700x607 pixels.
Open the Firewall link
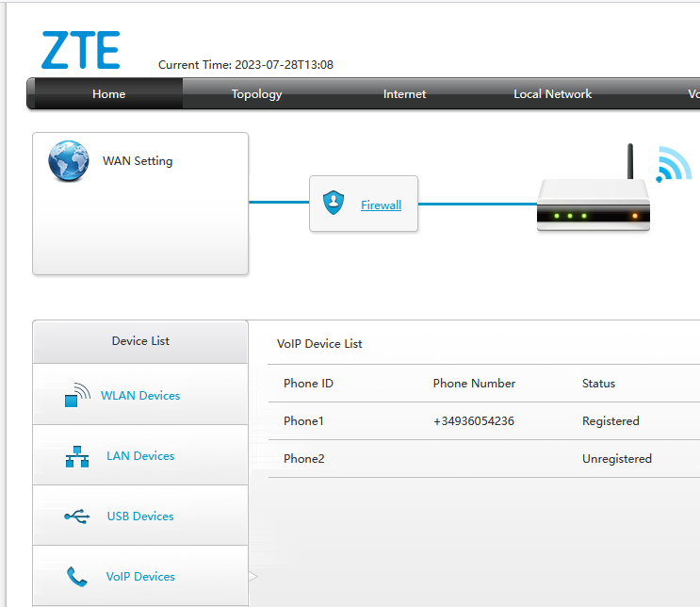point(381,205)
